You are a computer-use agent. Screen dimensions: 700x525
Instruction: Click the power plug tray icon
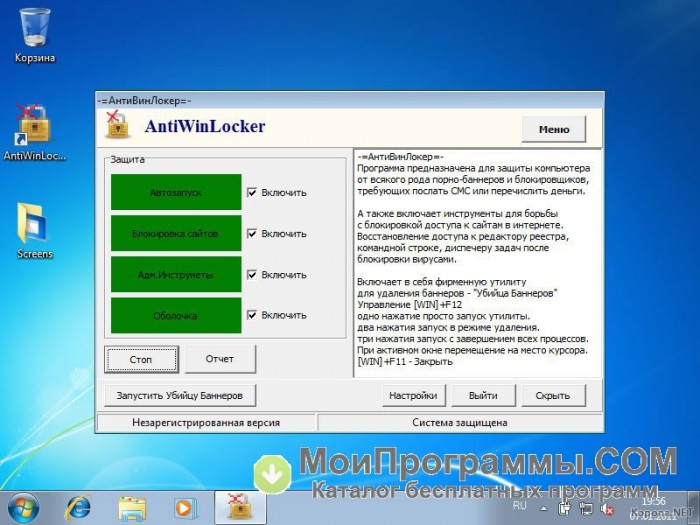[x=565, y=508]
